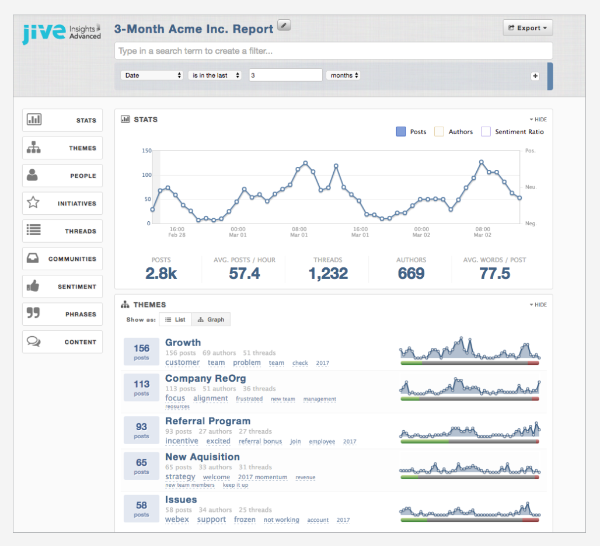600x546 pixels.
Task: Click the 'customer' keyword under Growth
Action: [x=183, y=362]
